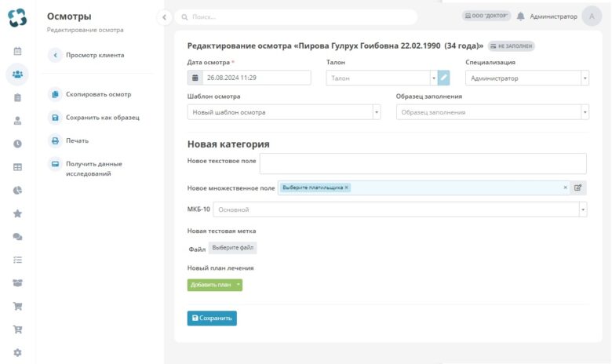Viewport: 612px width, 364px height.
Task: Click the search magnifier icon
Action: [x=184, y=17]
